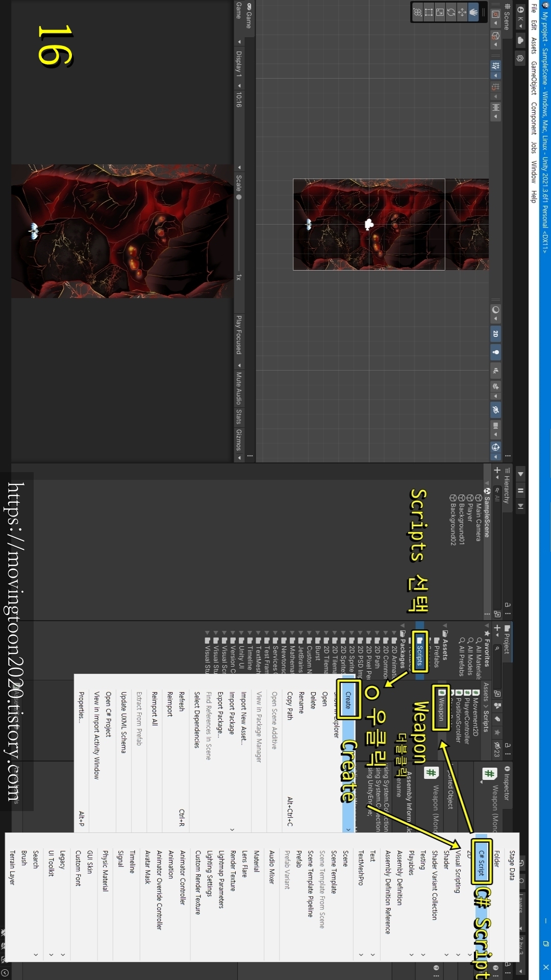Viewport: 551px width, 980px height.
Task: Select the Hand (view) tool
Action: (473, 12)
